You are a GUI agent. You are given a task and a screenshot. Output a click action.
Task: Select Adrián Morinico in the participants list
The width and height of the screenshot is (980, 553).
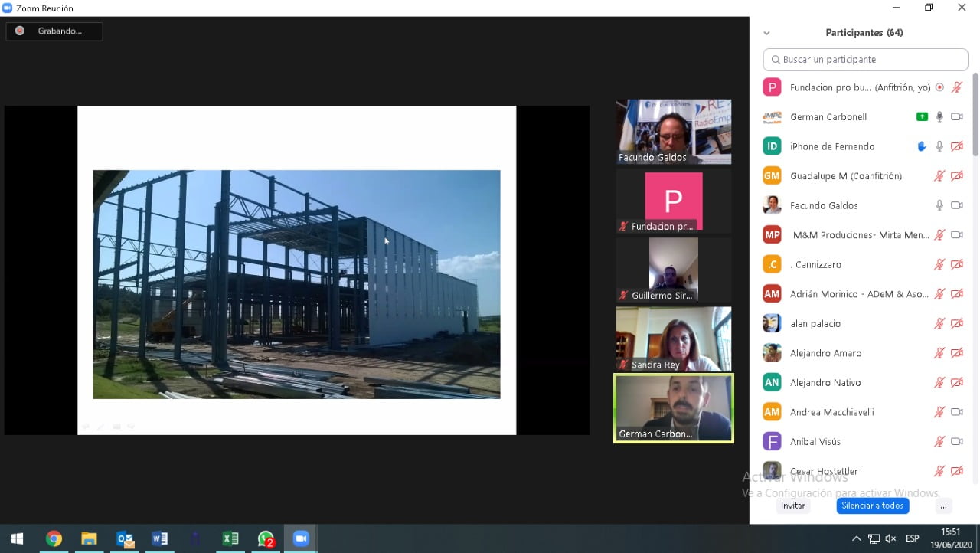pos(859,294)
